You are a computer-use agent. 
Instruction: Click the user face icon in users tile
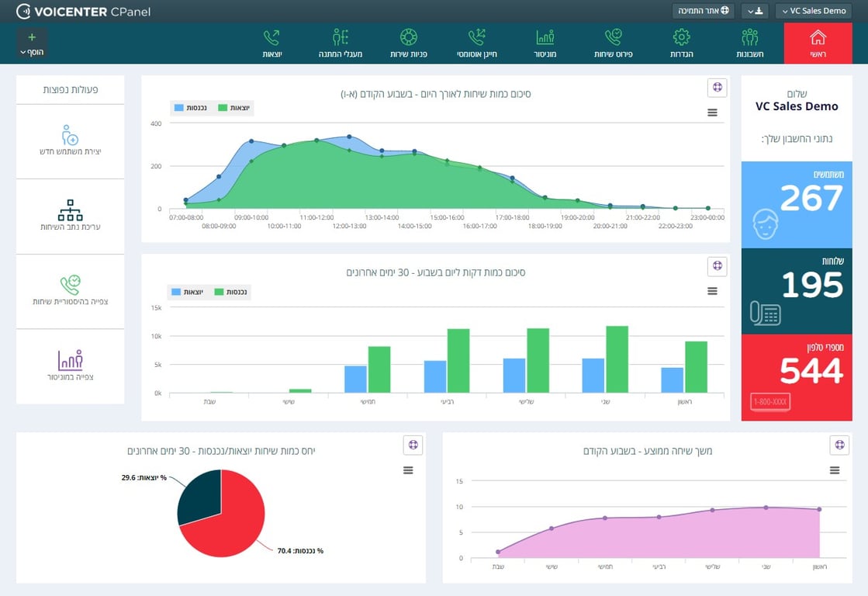pyautogui.click(x=766, y=223)
